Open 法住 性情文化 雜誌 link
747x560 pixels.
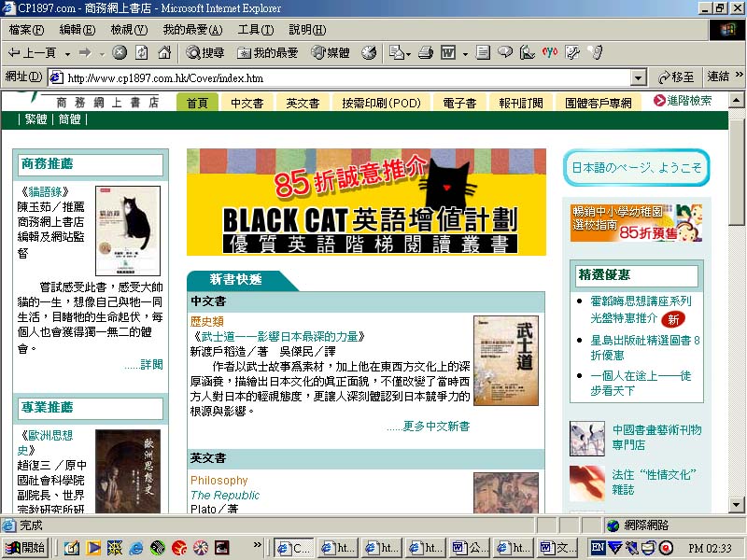[x=654, y=482]
